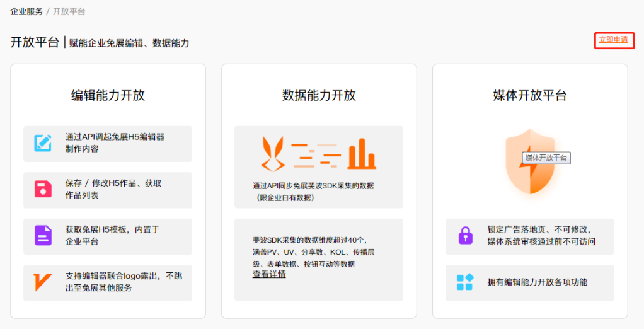Image resolution: width=644 pixels, height=329 pixels.
Task: Click the 立即申请 link
Action: click(613, 40)
